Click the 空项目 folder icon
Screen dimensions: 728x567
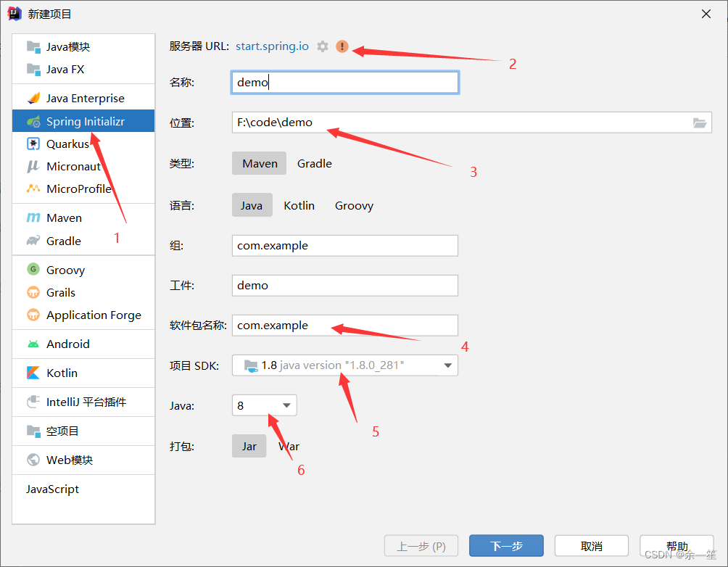tap(33, 431)
